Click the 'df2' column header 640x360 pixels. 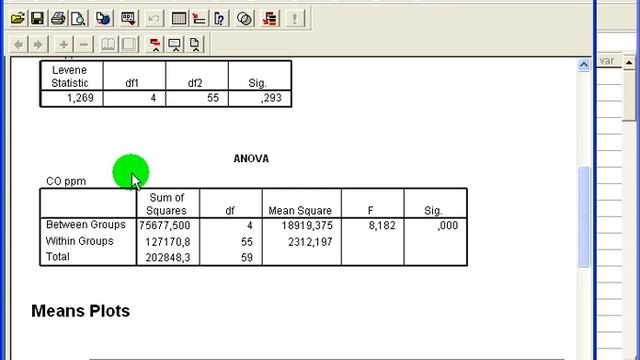point(195,83)
